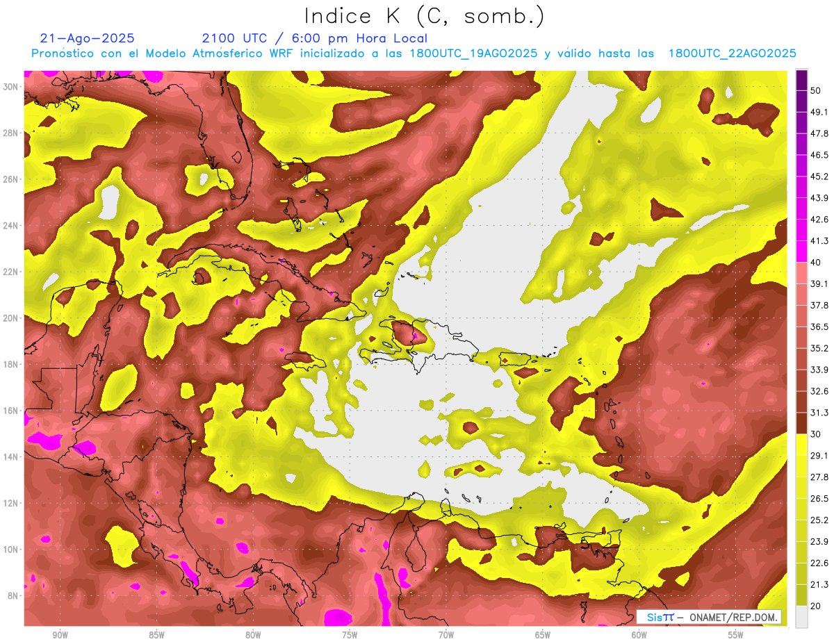
Task: Click the '10N' latitude label
Action: pyautogui.click(x=11, y=550)
